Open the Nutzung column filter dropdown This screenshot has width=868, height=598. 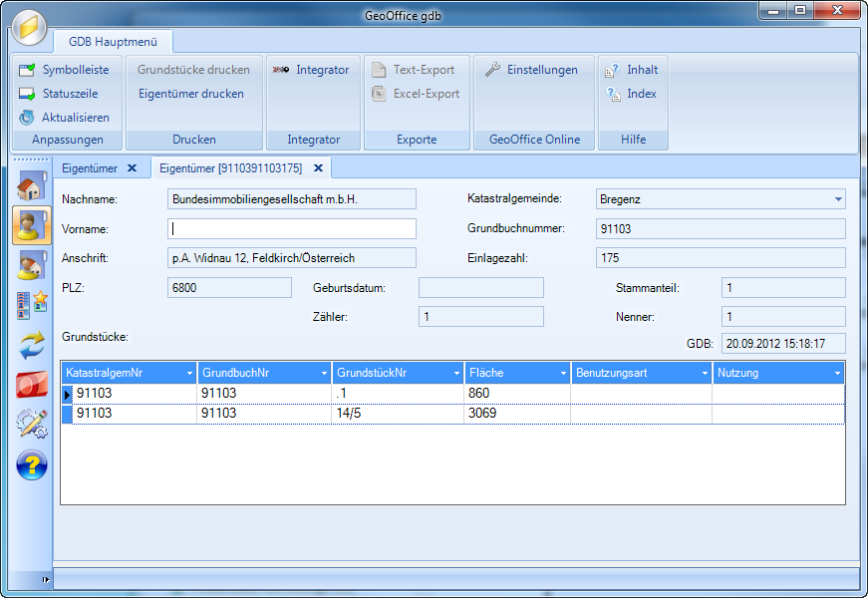tap(835, 373)
